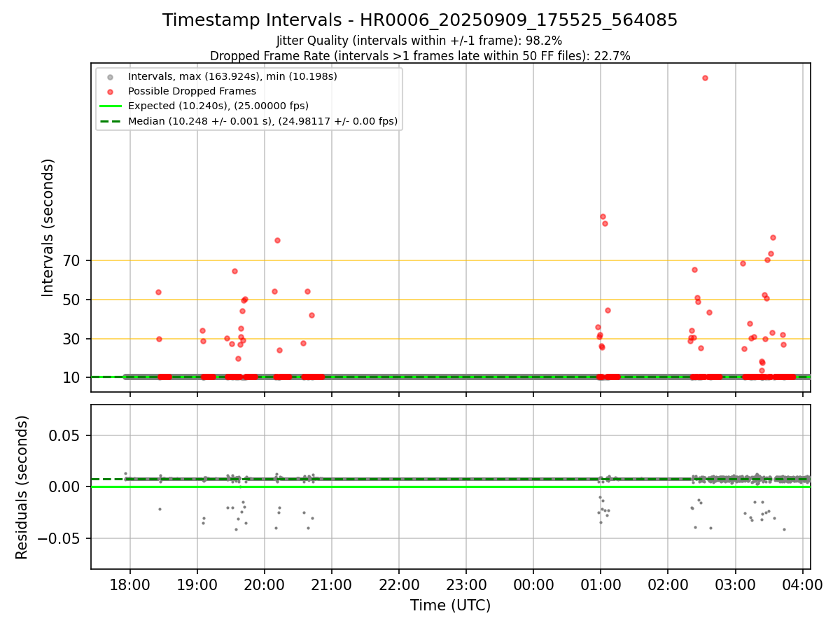Click the plot title 'Timestamp Intervals - HR0006_20250909_175525_564085'
This screenshot has width=840, height=630.
click(420, 20)
